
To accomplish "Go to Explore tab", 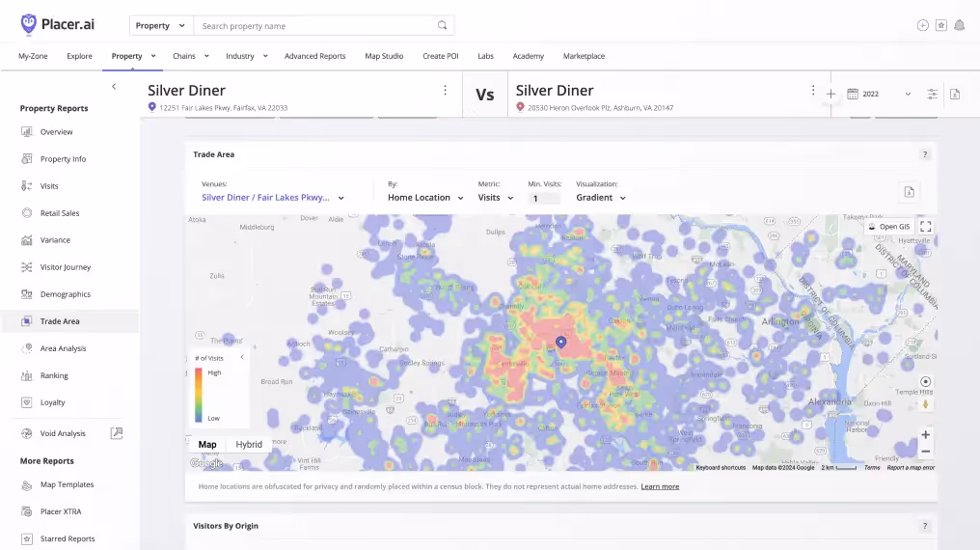I will (x=79, y=56).
